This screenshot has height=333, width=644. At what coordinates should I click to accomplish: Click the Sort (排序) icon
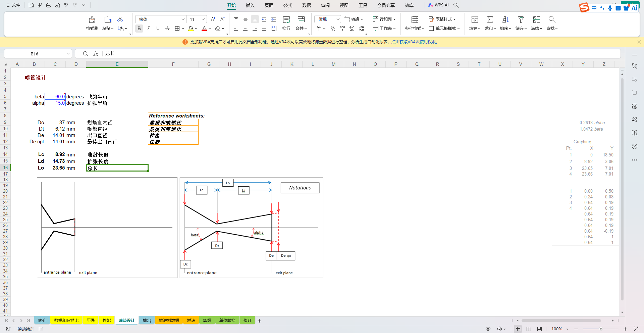click(x=505, y=19)
